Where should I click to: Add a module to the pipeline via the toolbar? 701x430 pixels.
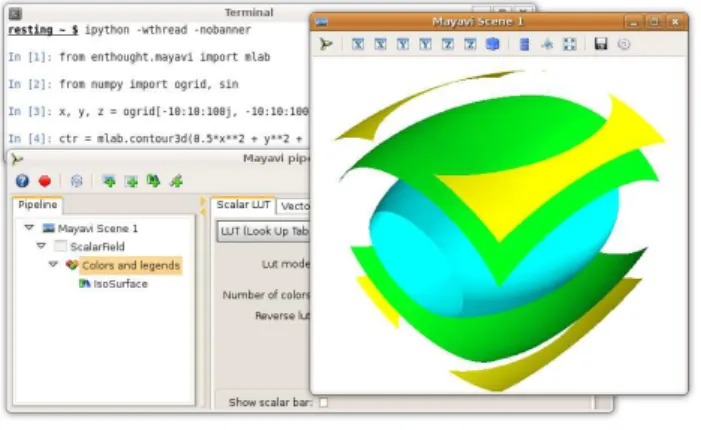pos(153,181)
